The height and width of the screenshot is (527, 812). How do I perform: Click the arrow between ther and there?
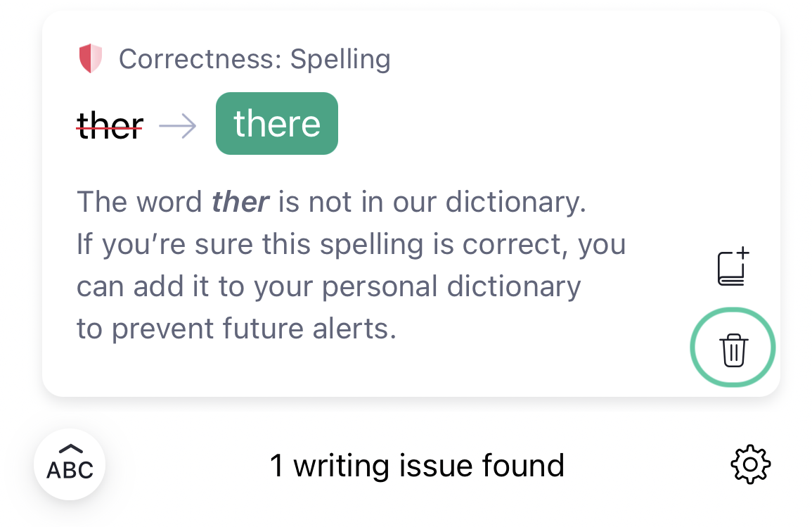(x=178, y=125)
